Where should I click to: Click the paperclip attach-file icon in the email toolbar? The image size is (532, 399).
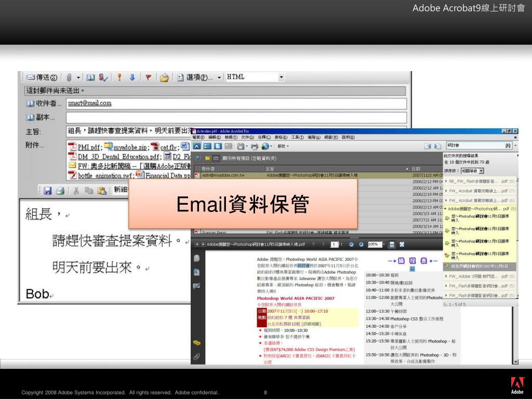[x=69, y=77]
